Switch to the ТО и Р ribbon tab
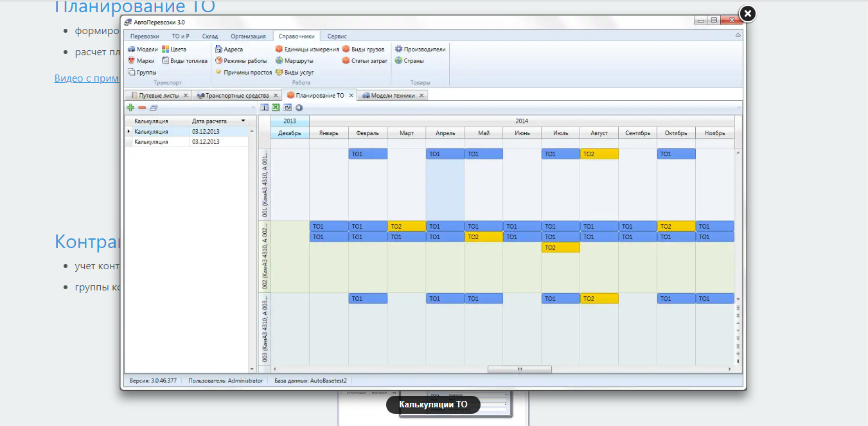 pos(181,36)
